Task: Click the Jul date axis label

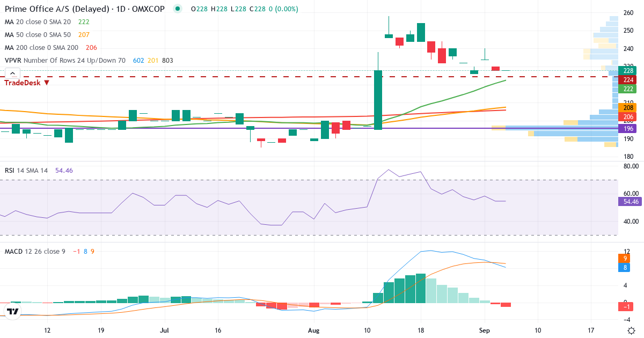Action: 165,330
